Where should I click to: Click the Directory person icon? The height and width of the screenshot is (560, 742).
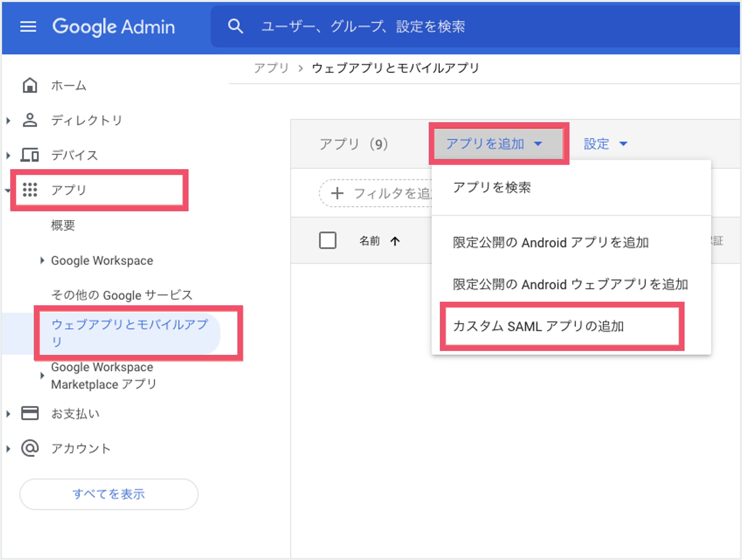(x=30, y=120)
